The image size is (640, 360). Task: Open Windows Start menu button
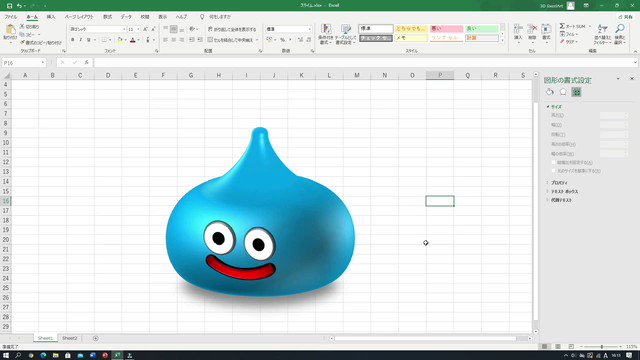6,355
